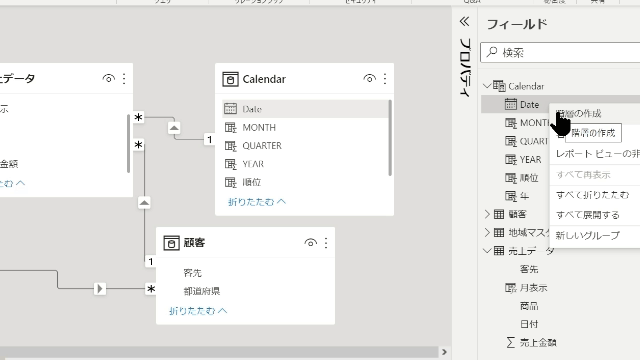Image resolution: width=640 pixels, height=360 pixels.
Task: Click calculated column icon beside YEAR in list
Action: tap(511, 160)
